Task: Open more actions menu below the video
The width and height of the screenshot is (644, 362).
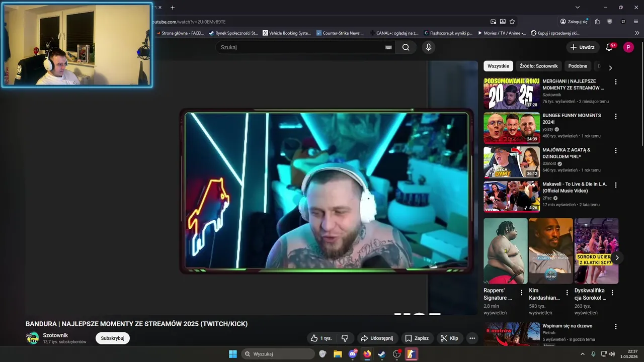Action: click(472, 338)
